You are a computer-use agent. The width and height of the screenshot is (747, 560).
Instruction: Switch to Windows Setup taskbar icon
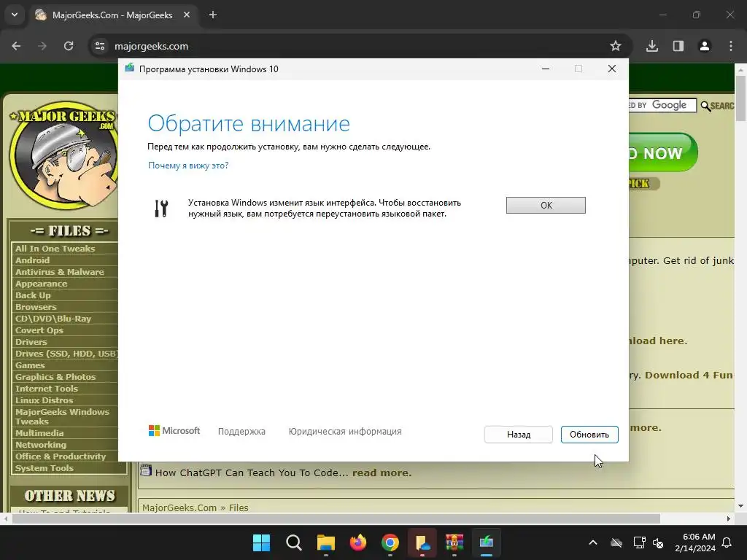pos(487,542)
